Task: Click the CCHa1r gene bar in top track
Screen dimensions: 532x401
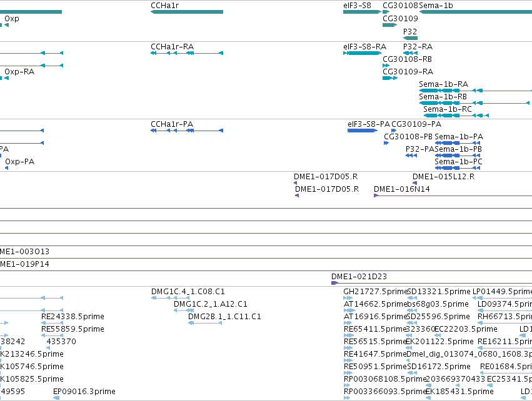Action: [187, 12]
